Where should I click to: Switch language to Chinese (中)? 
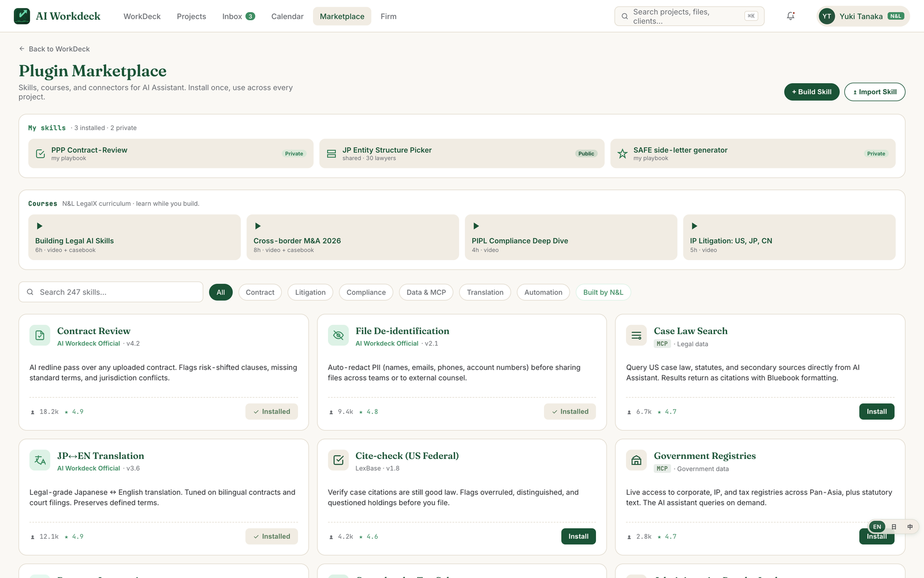click(x=910, y=527)
